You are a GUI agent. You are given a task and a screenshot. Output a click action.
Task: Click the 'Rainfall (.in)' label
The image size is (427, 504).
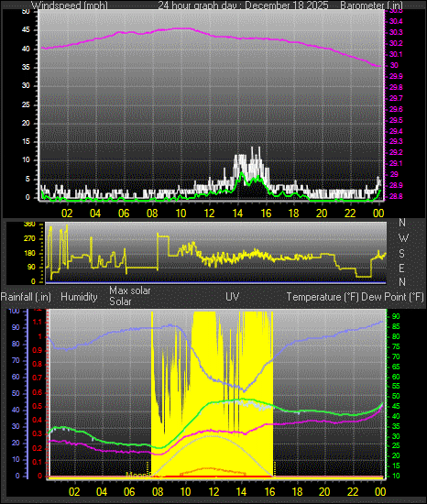26,297
